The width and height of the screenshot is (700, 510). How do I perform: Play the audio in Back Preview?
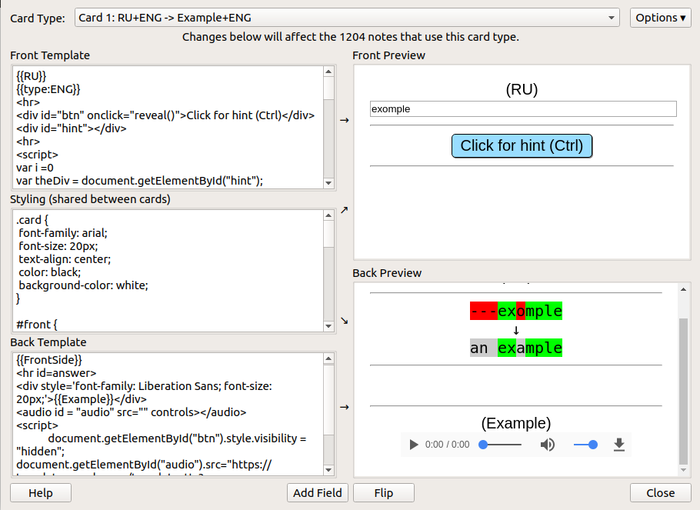(414, 444)
